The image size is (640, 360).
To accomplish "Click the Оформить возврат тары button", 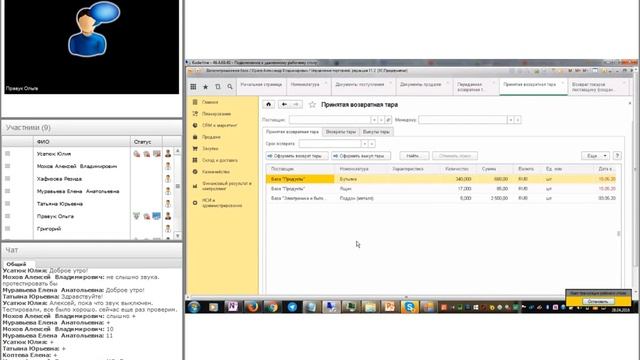I will (297, 156).
